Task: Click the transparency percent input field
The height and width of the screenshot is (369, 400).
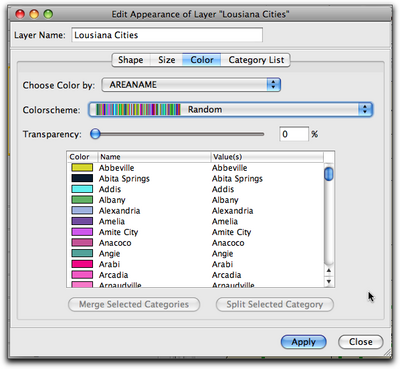Action: 294,134
